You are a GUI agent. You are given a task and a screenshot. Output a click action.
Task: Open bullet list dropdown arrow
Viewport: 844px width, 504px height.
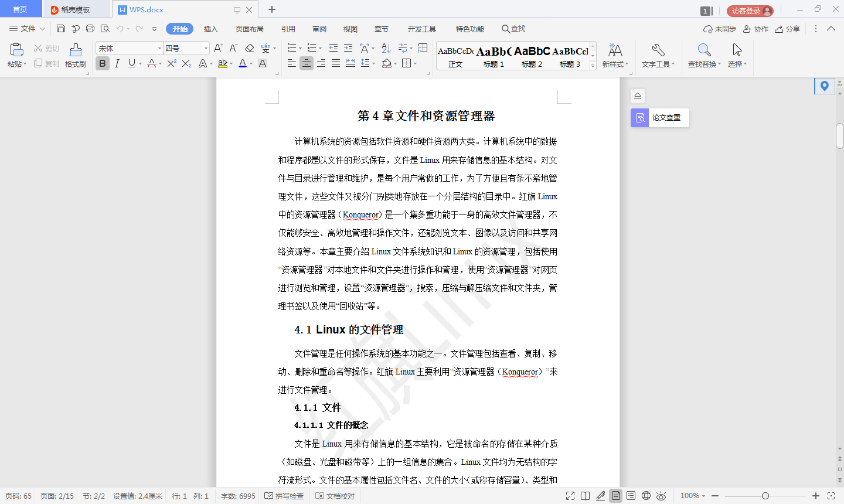click(x=301, y=49)
